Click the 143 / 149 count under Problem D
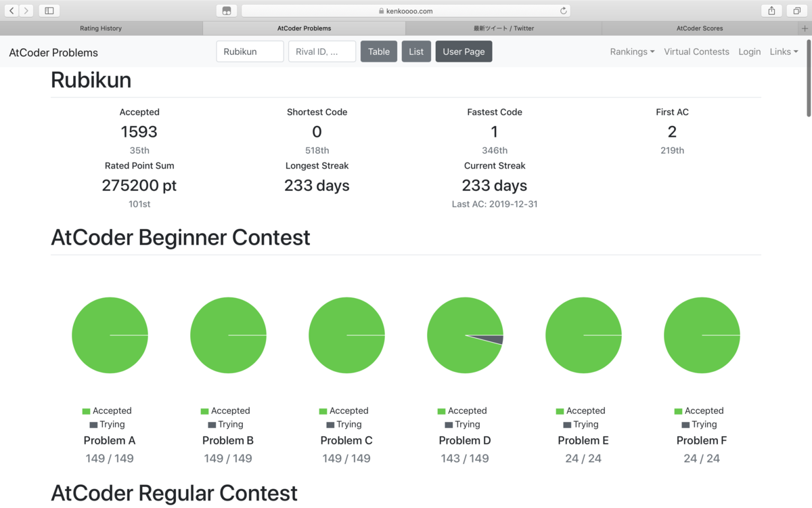Viewport: 812px width, 508px height. point(465,459)
